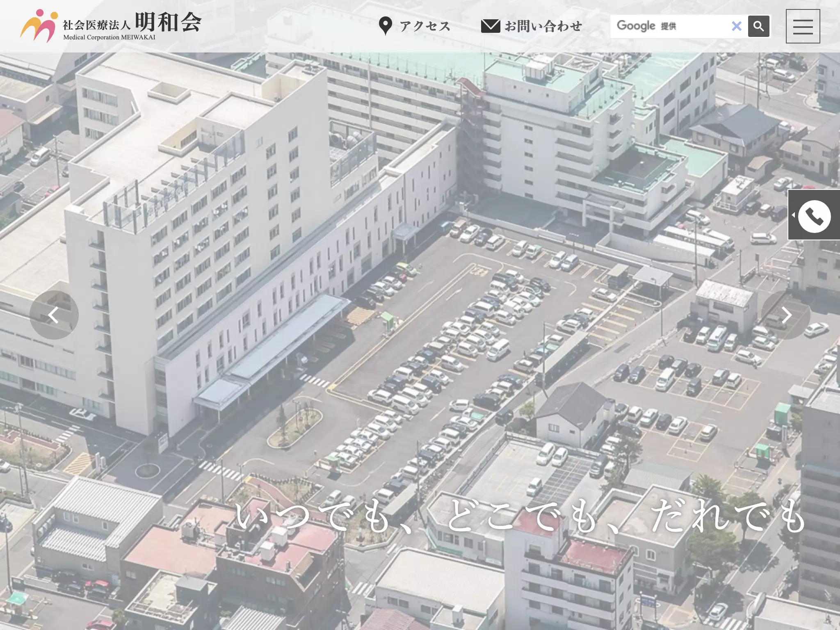Open the hamburger menu
This screenshot has width=840, height=630.
click(x=803, y=26)
